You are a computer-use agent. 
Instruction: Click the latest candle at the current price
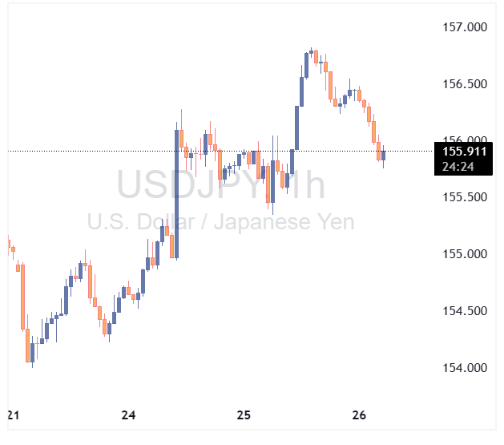[x=384, y=155]
